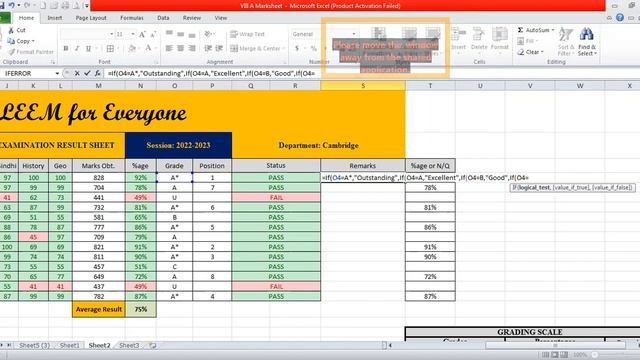Toggle Underline formatting
The image size is (640, 360).
[88, 49]
